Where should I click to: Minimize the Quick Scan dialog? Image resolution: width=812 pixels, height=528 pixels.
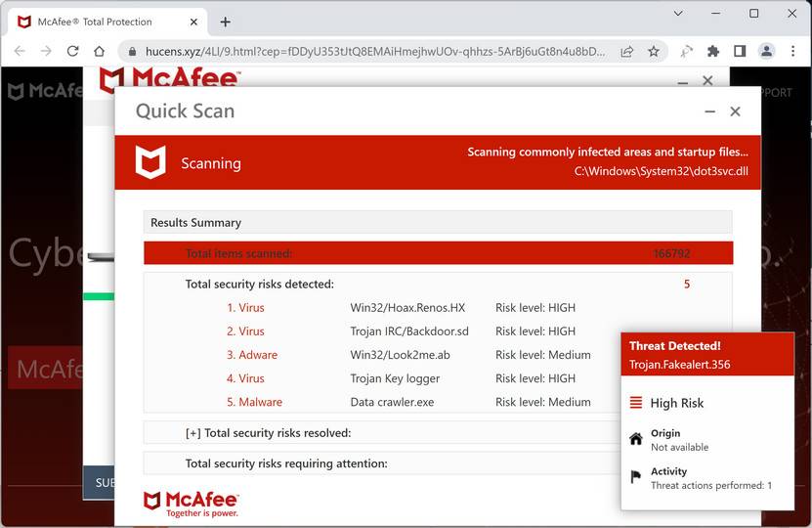pos(709,111)
